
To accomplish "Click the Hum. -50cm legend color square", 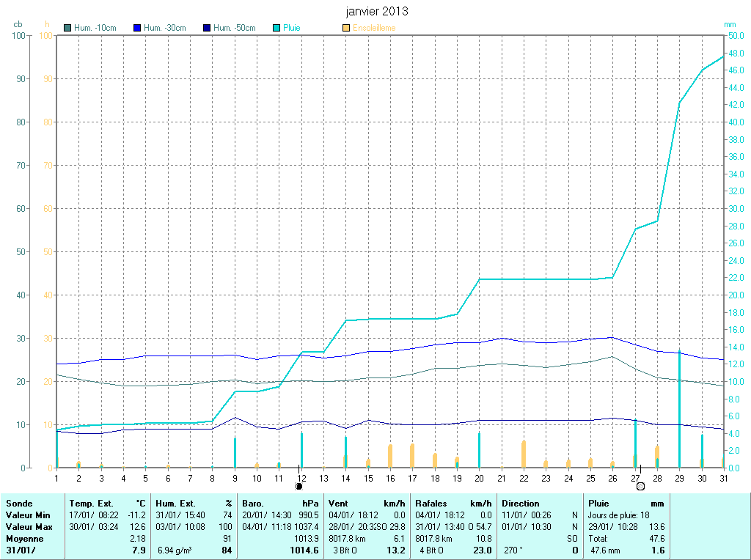I will click(x=207, y=28).
